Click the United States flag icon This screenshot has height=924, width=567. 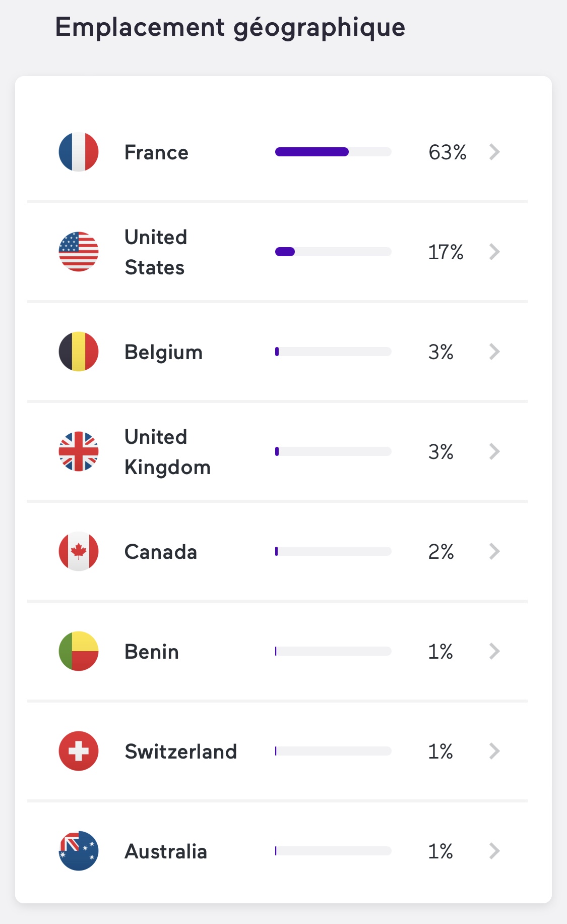pos(79,252)
